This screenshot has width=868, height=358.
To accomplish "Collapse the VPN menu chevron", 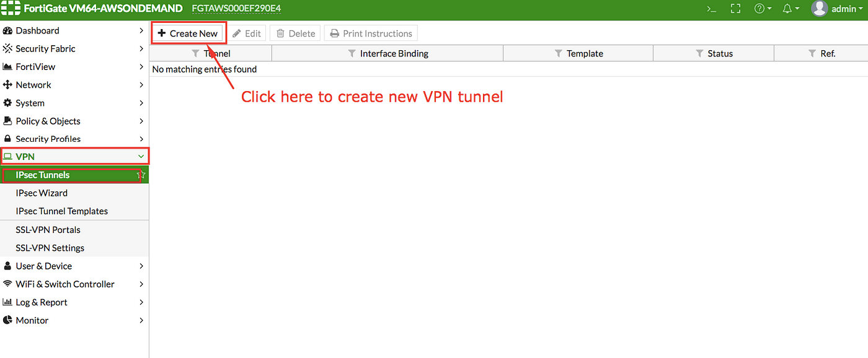I will click(141, 157).
